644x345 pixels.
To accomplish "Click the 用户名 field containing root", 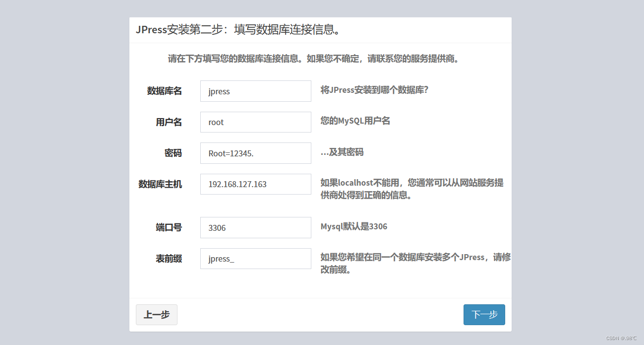I will [256, 122].
